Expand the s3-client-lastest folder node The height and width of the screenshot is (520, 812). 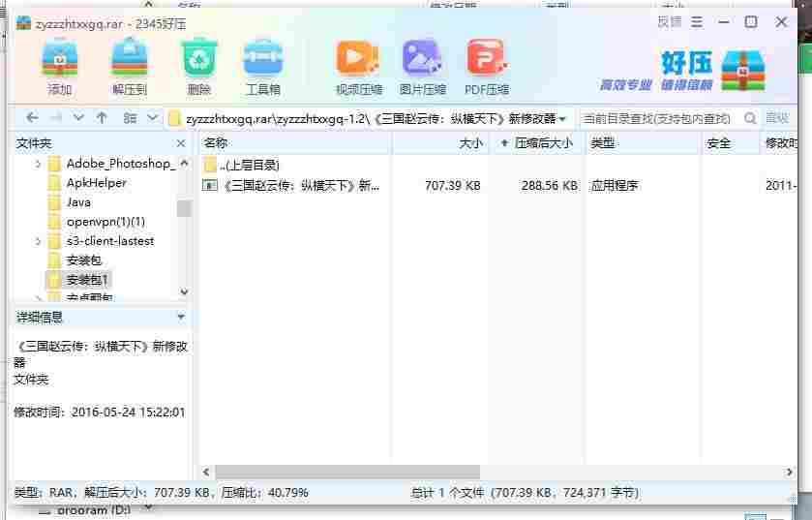38,241
